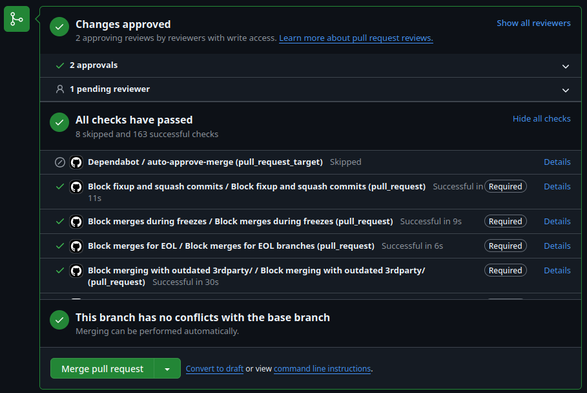This screenshot has height=393, width=587.
Task: Click the skipped icon beside Dependabot check
Action: pos(60,162)
